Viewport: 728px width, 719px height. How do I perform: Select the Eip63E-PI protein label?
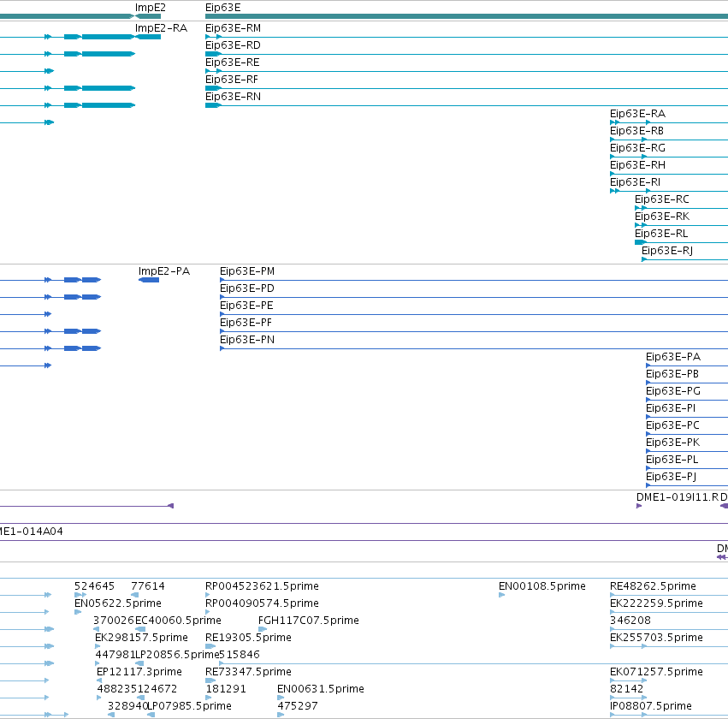(671, 409)
